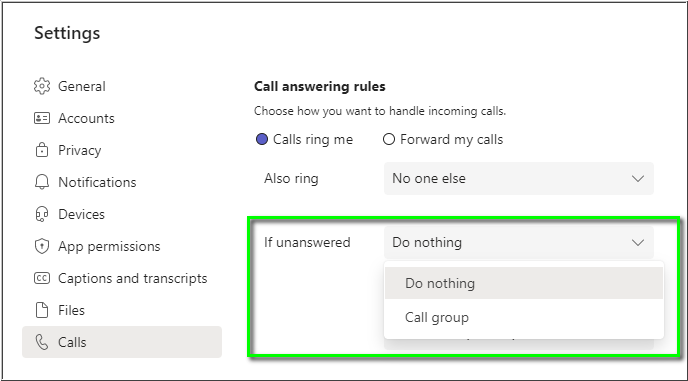Click the Accounts card icon

point(42,118)
